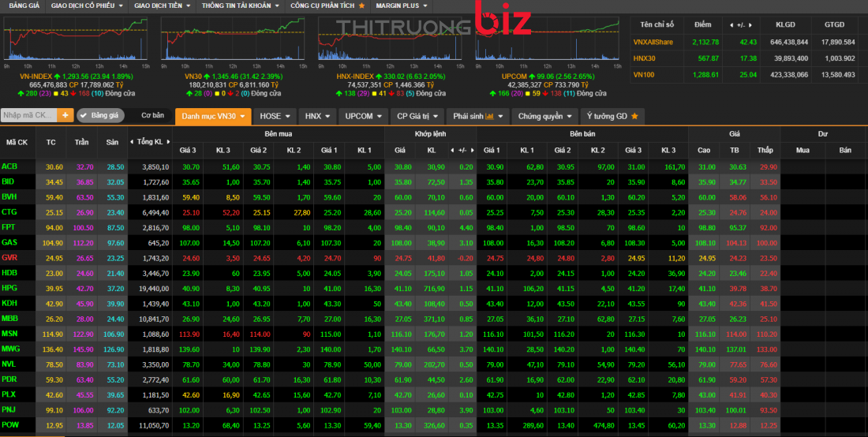Screen dimensions: 868x437
Task: Click right arrow beside +/- in Khớp lệnh
Action: 473,150
